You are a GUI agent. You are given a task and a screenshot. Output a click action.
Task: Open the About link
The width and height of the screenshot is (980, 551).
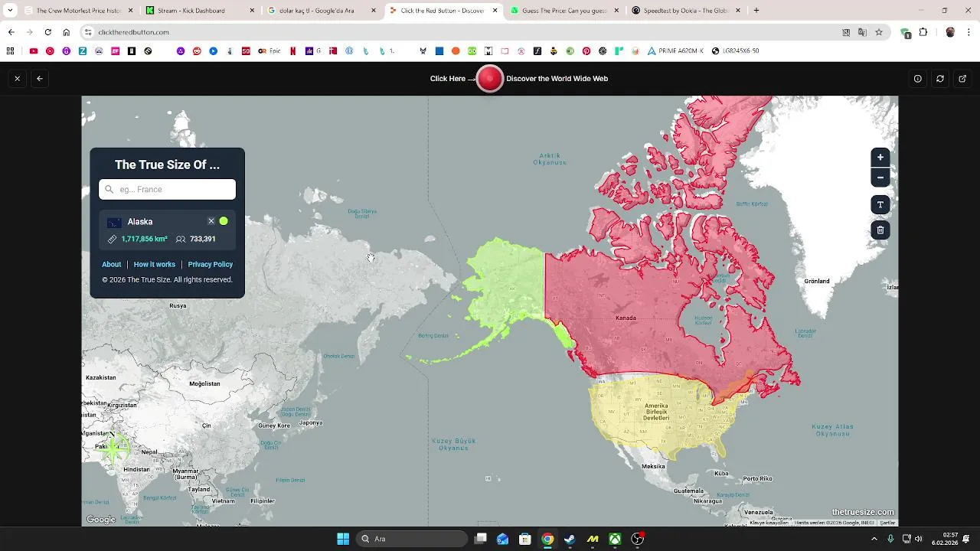(112, 264)
